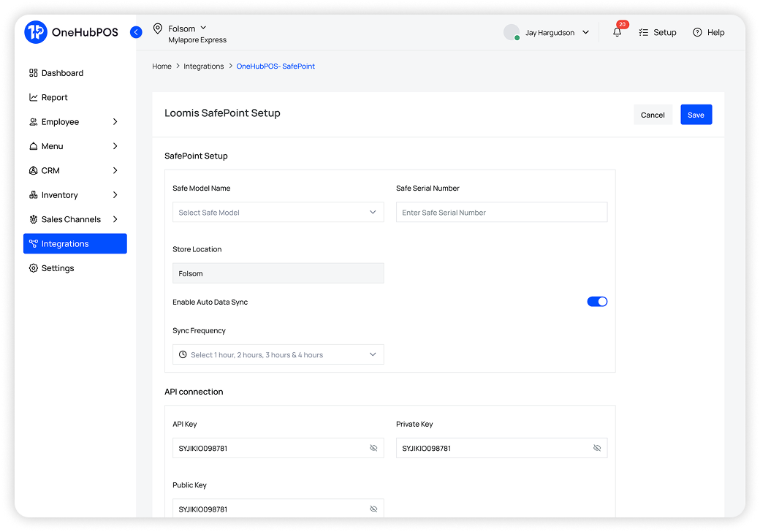Show the Public Key value
The image size is (760, 532).
click(x=373, y=509)
